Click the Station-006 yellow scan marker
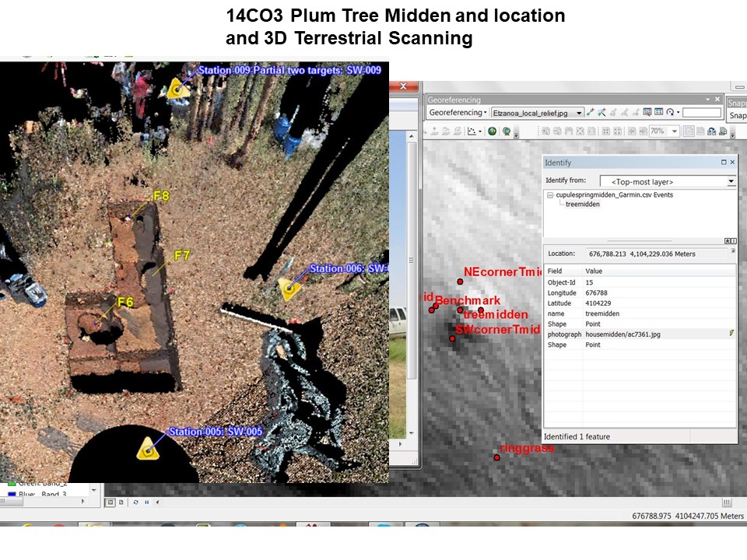747x560 pixels. (x=290, y=289)
